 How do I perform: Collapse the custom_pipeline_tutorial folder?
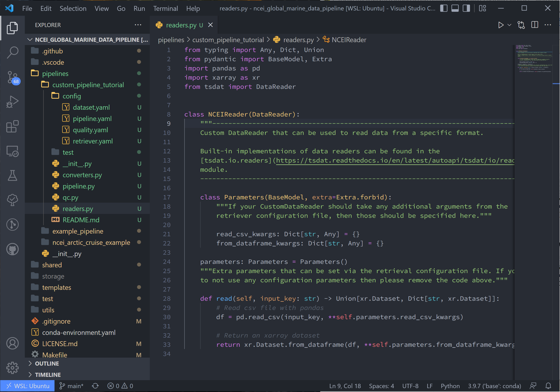pyautogui.click(x=87, y=85)
